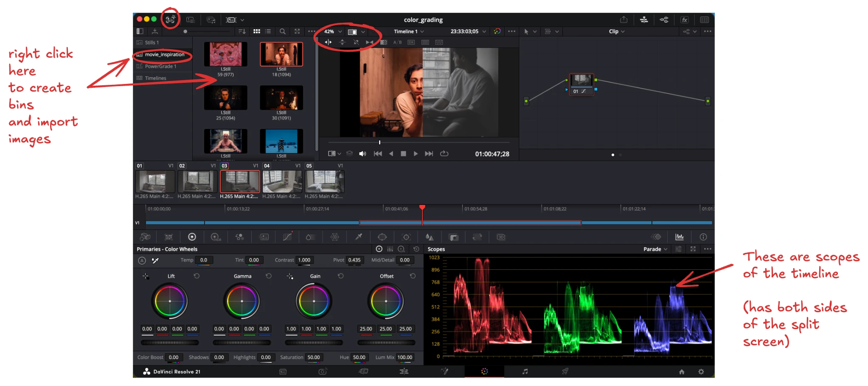Image resolution: width=868 pixels, height=386 pixels.
Task: Click the quick export share icon
Action: click(624, 20)
